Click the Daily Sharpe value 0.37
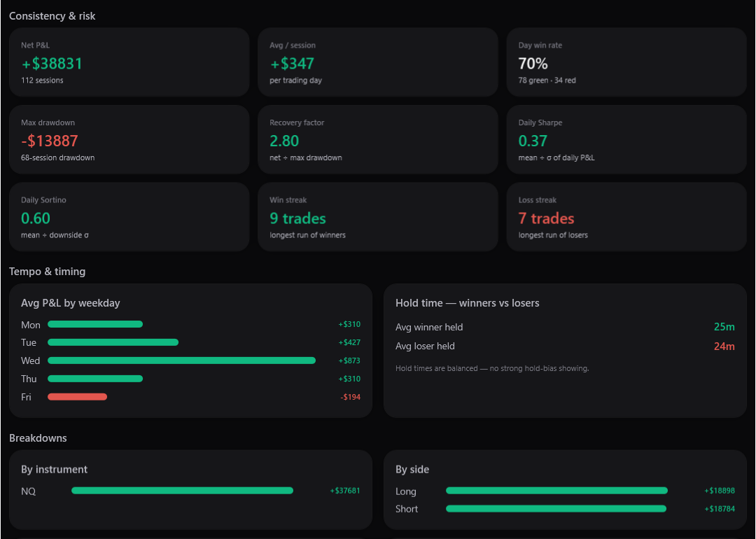Image resolution: width=756 pixels, height=539 pixels. click(533, 141)
